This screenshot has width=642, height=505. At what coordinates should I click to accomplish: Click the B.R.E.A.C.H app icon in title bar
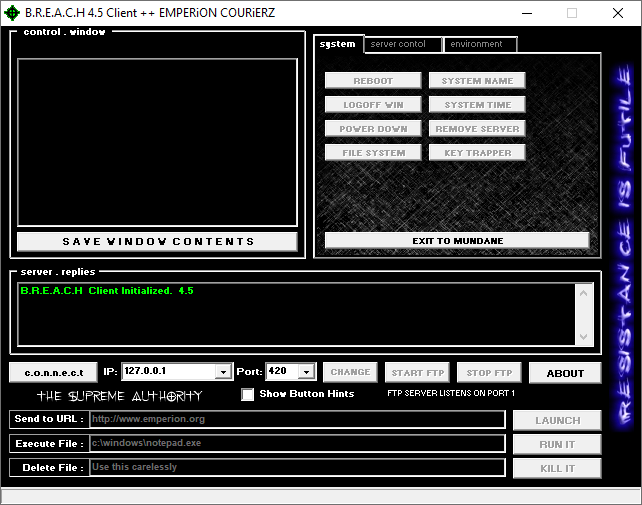click(x=12, y=13)
